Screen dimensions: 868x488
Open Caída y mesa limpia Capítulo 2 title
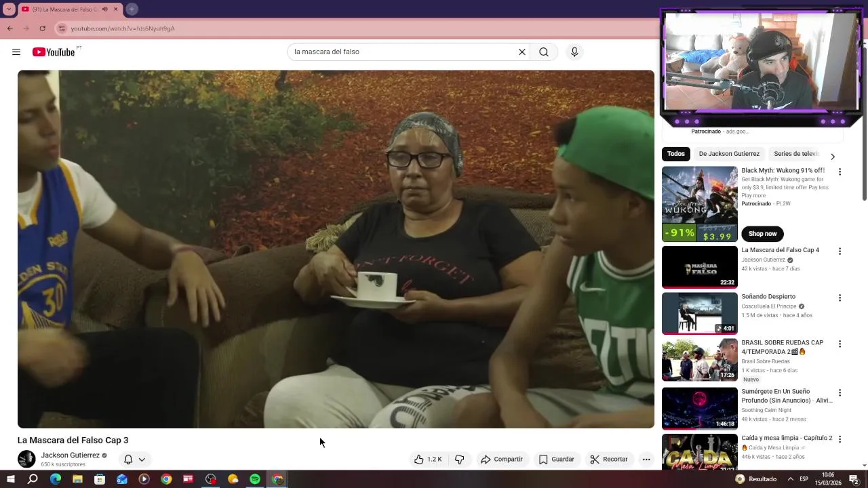(787, 438)
